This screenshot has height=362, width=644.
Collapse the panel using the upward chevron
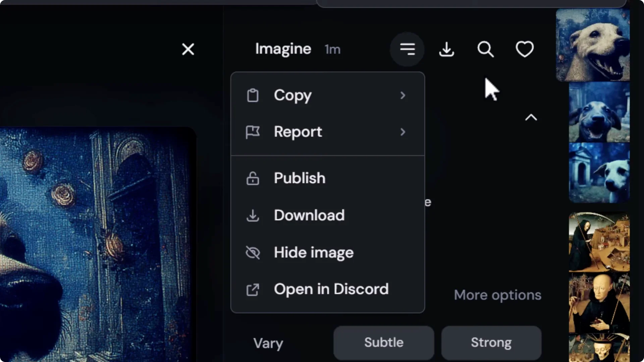tap(531, 117)
